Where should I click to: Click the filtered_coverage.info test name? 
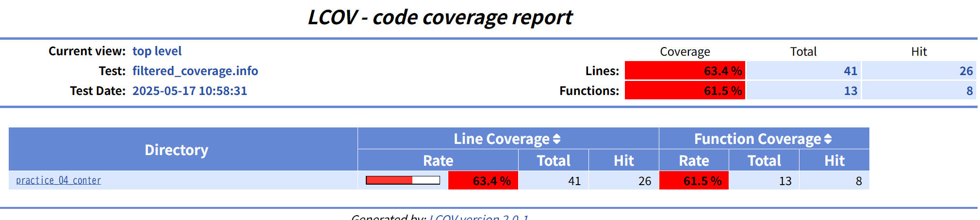195,71
